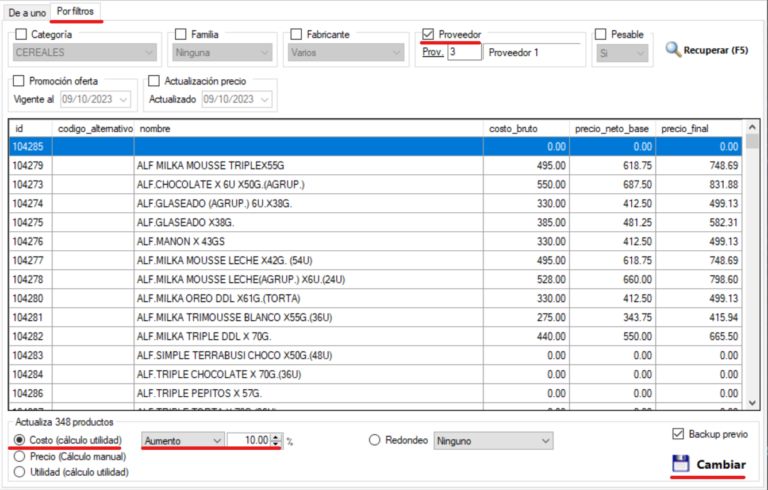Switch to the De a uno tab
The width and height of the screenshot is (768, 490).
(x=27, y=12)
